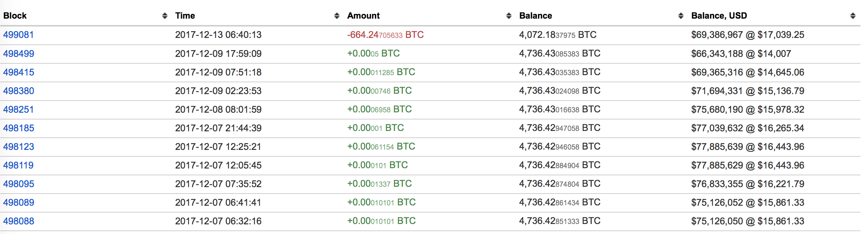Select time 2017-12-07 12:05:45
The height and width of the screenshot is (234, 868).
(x=218, y=165)
